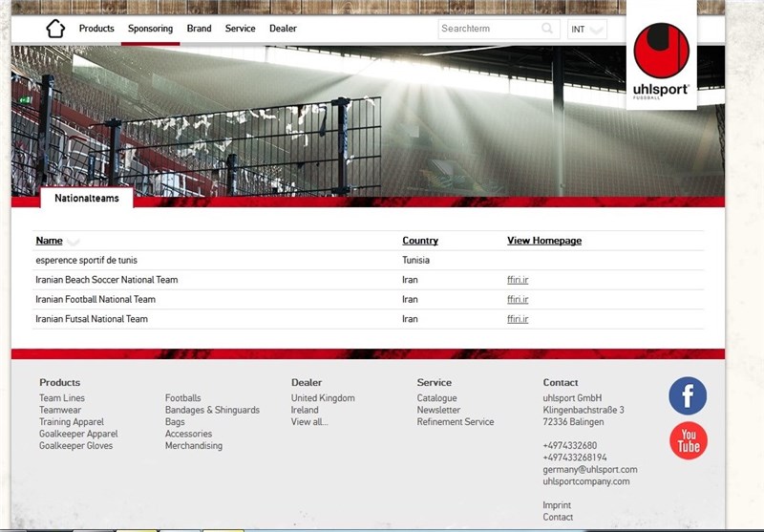Screen dimensions: 764x532
Task: Open ffiri.ir link for Iranian Beach Soccer Team
Action: tap(518, 280)
